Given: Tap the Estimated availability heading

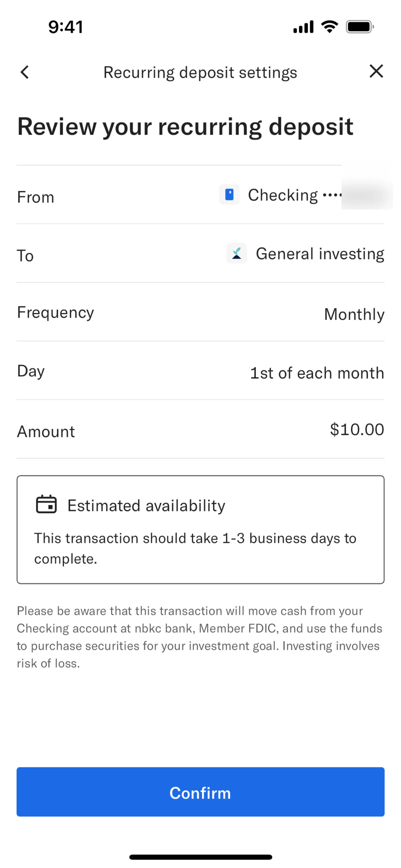Looking at the screenshot, I should [146, 506].
